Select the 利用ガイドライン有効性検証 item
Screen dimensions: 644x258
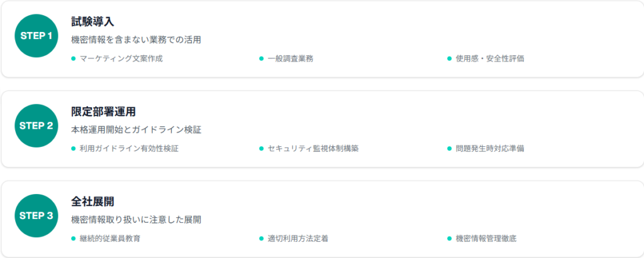point(128,149)
